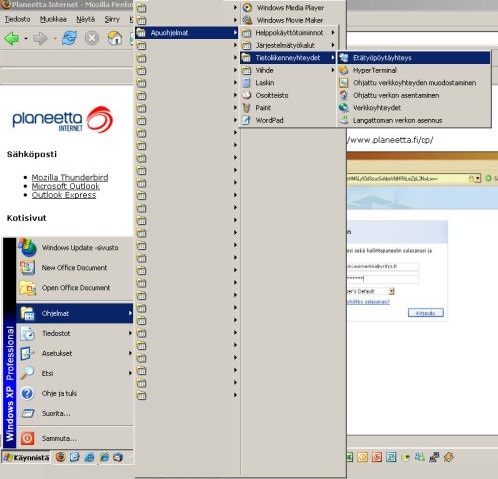Image resolution: width=498 pixels, height=479 pixels.
Task: Click the HyperTerminal icon
Action: click(343, 70)
